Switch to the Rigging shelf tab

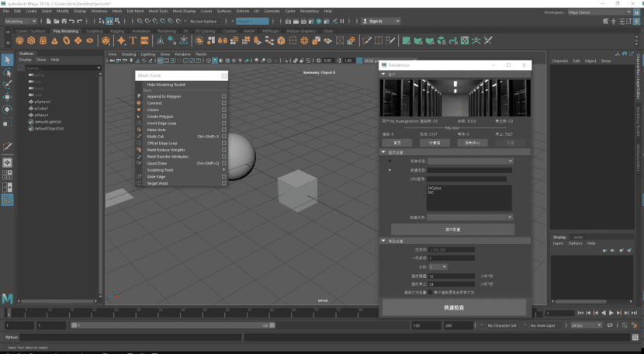[117, 31]
